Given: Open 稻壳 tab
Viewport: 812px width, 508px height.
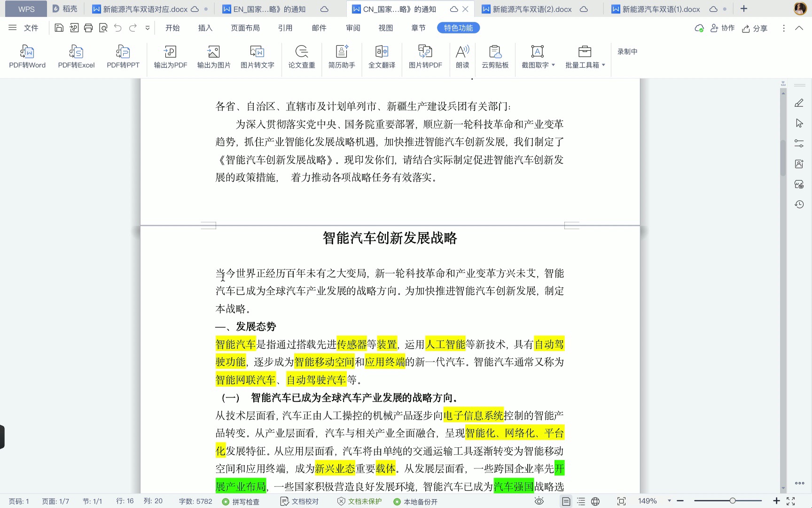Looking at the screenshot, I should point(65,9).
